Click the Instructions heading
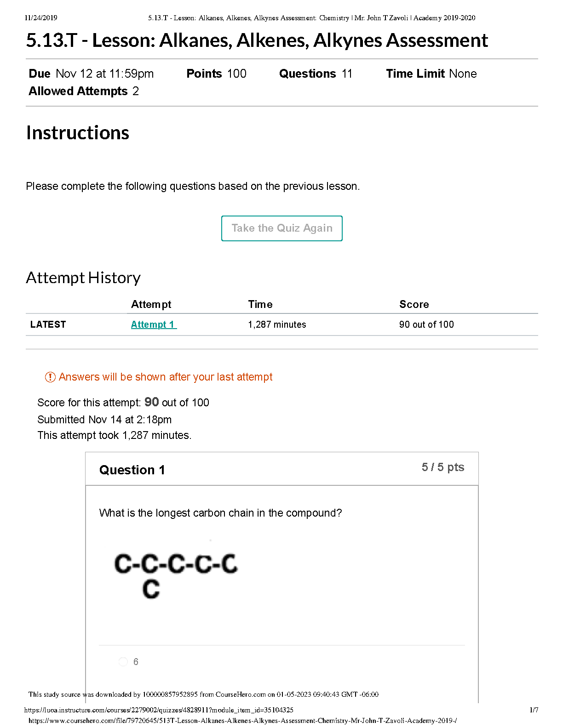The image size is (563, 728). pos(78,133)
